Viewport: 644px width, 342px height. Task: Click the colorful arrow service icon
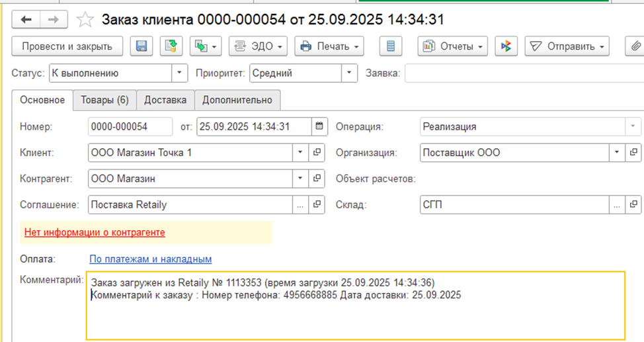pos(506,46)
